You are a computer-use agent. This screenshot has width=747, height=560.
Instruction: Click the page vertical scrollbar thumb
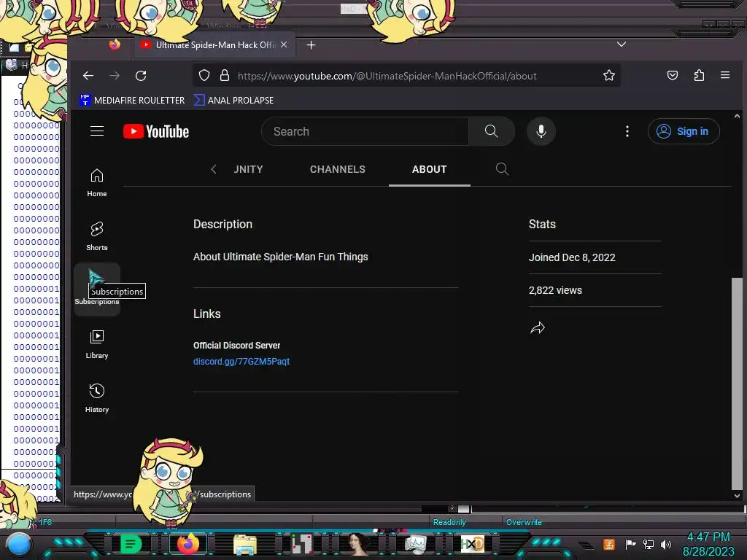pyautogui.click(x=737, y=384)
